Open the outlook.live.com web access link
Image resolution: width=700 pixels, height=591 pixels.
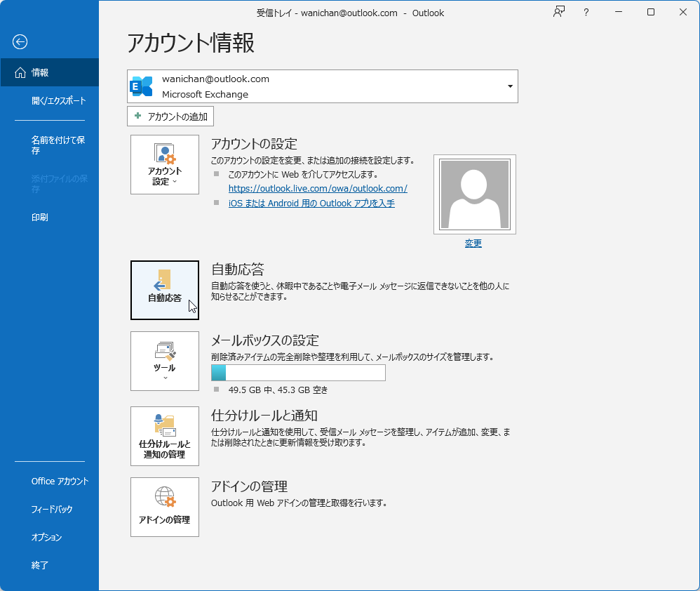click(318, 189)
